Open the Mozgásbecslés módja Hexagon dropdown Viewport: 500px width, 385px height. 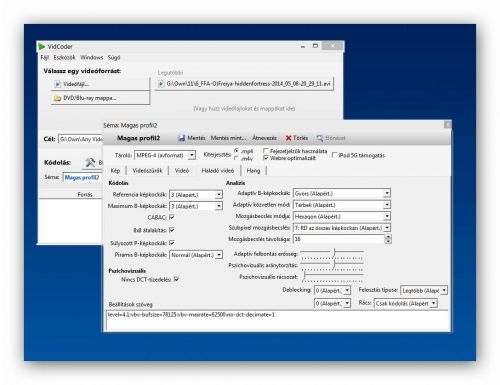[342, 216]
